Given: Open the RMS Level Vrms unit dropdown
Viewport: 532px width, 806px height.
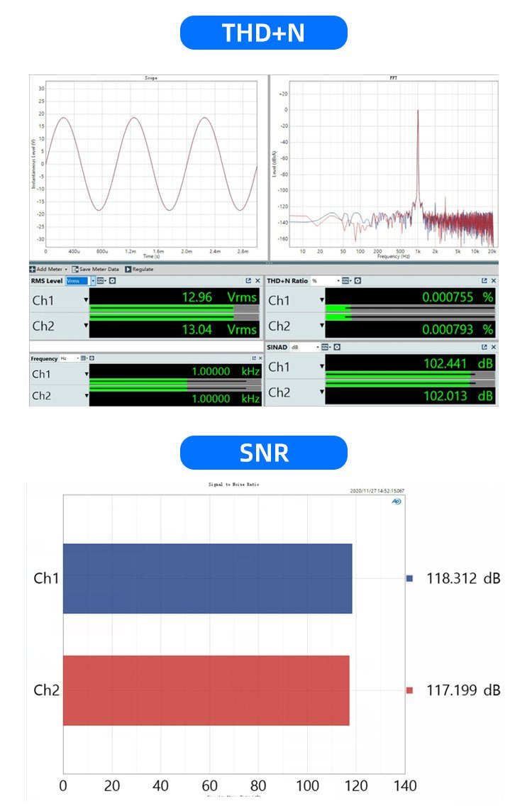Looking at the screenshot, I should [92, 281].
